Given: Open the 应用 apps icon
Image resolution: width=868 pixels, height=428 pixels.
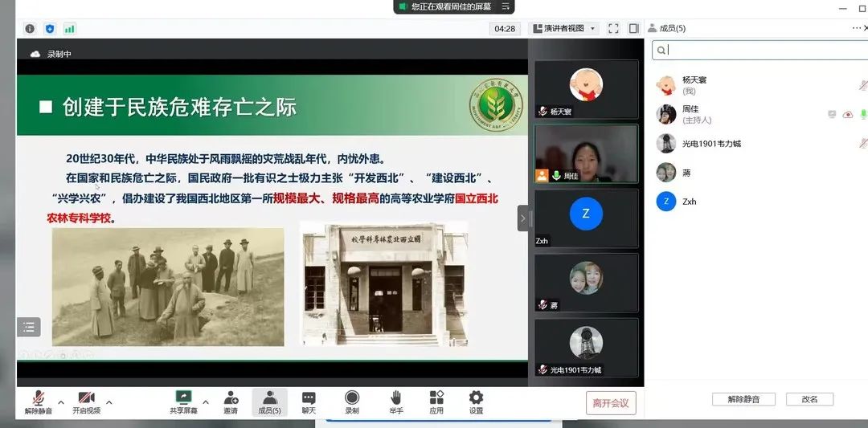Looking at the screenshot, I should coord(436,397).
